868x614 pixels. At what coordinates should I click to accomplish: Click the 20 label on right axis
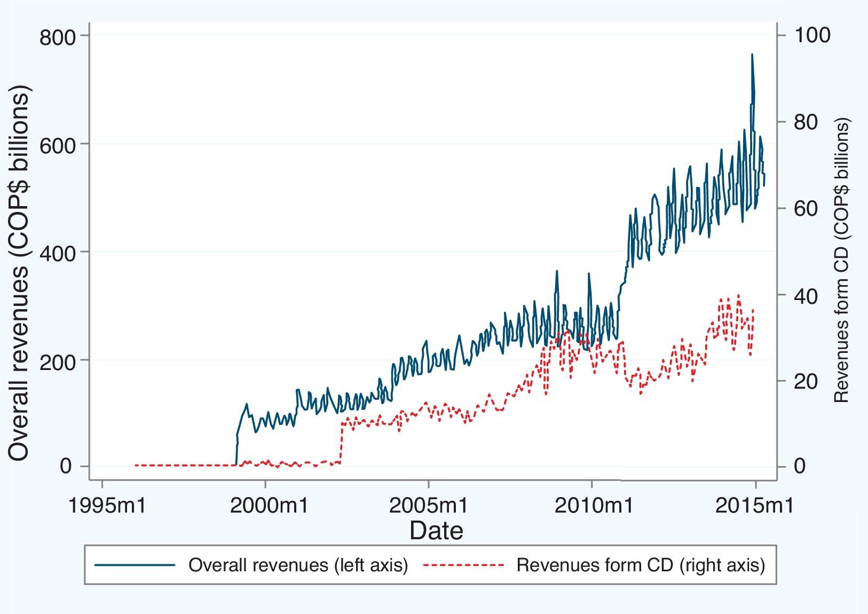(x=806, y=381)
